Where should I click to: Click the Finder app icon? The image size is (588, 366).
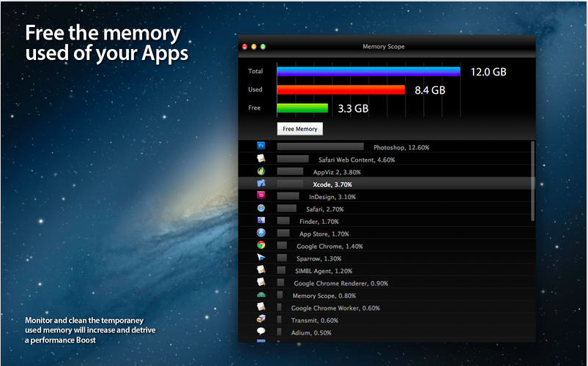[x=261, y=220]
